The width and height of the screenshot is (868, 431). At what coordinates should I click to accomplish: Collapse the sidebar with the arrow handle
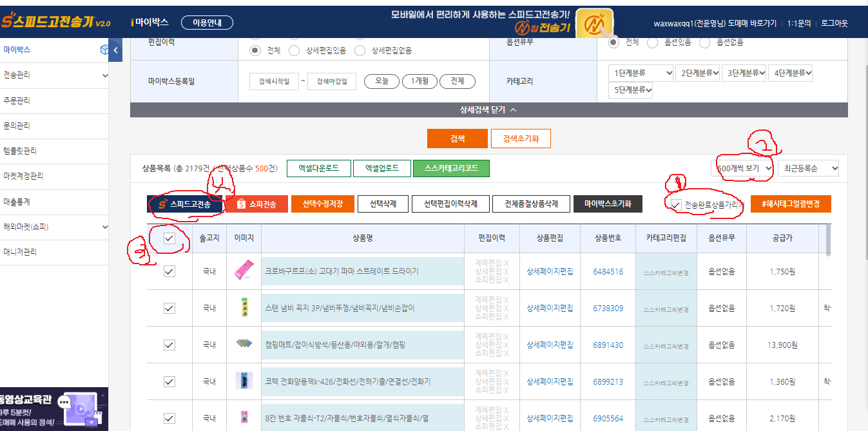pos(115,50)
